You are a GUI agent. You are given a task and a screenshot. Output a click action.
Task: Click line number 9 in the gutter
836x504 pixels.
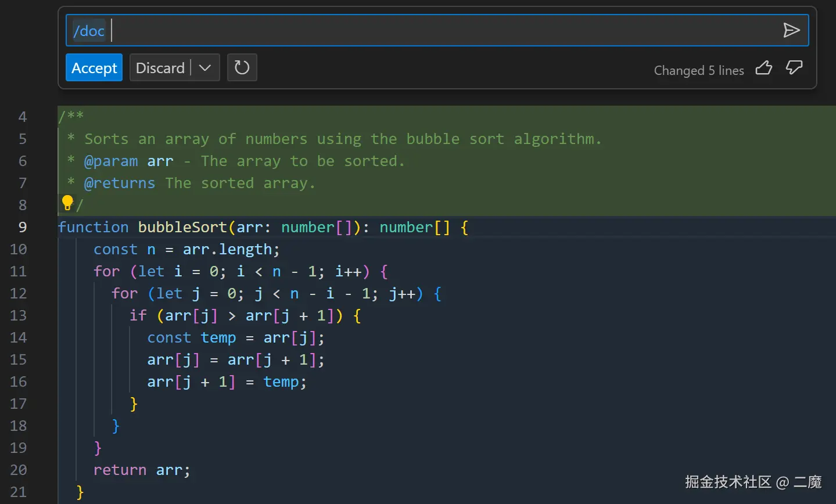click(22, 227)
